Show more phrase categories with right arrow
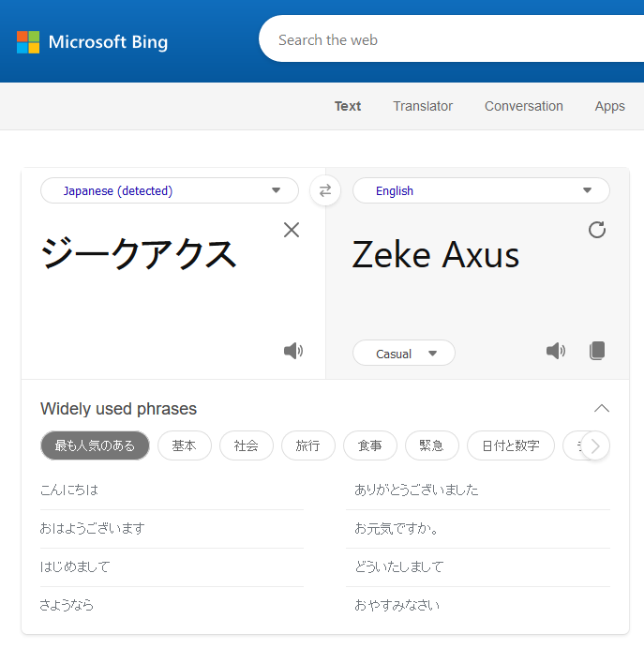 595,445
